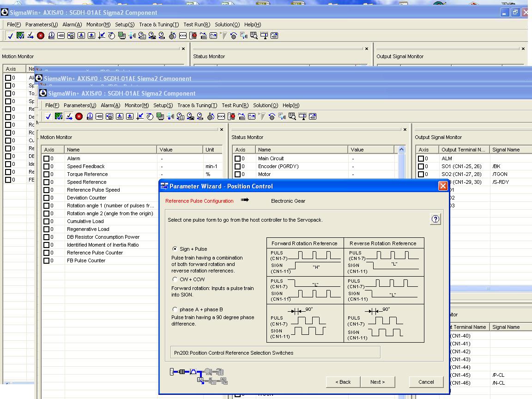Check the FB Pulse Counter row checkbox

click(x=47, y=260)
